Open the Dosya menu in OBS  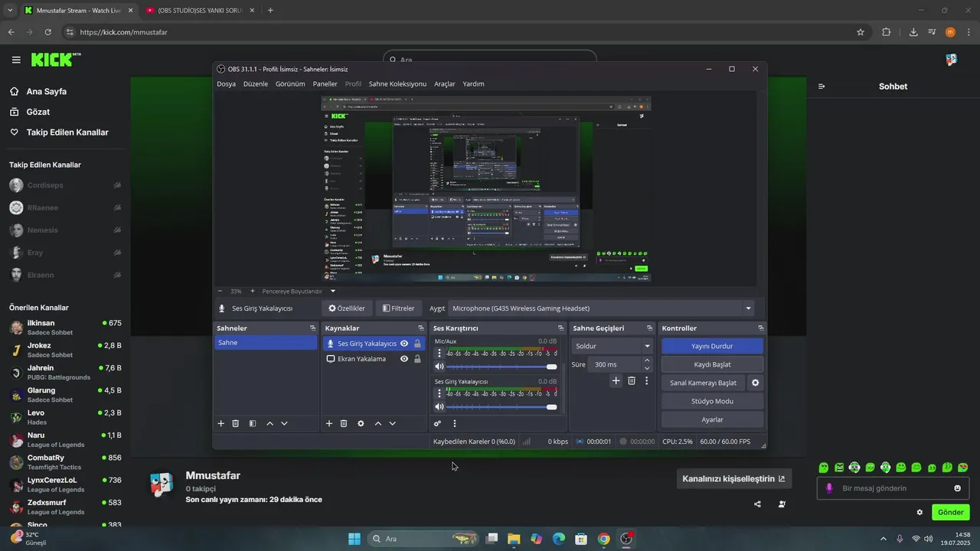226,84
